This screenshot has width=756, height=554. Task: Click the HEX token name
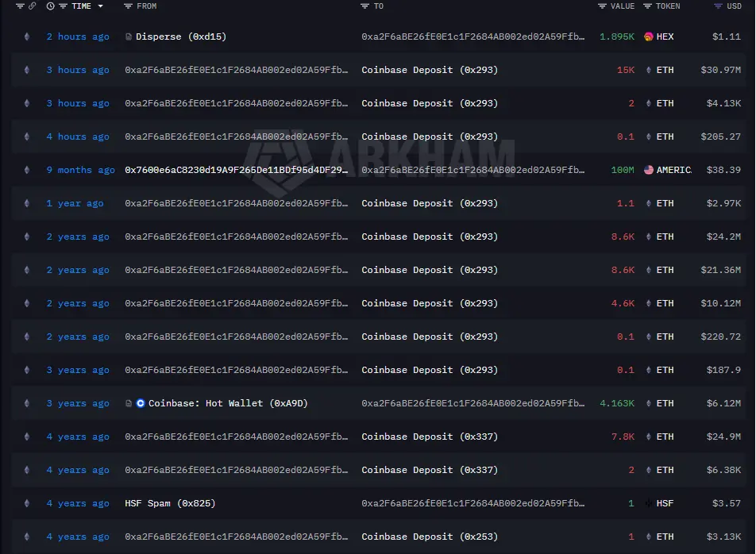665,37
